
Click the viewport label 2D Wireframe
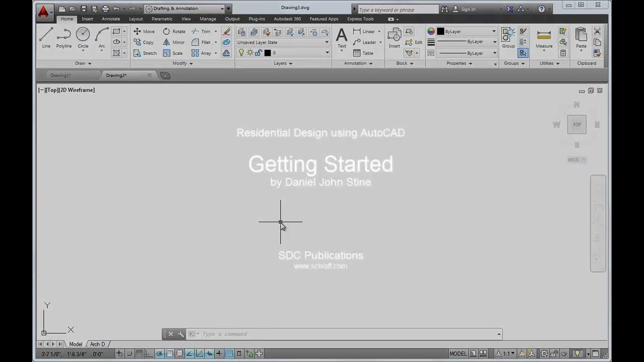77,90
